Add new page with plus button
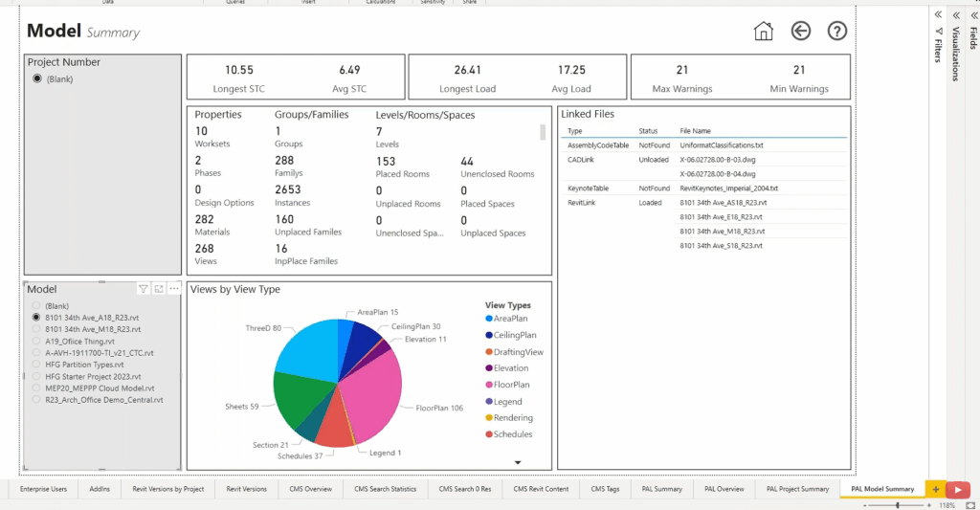980x510 pixels. pyautogui.click(x=936, y=489)
